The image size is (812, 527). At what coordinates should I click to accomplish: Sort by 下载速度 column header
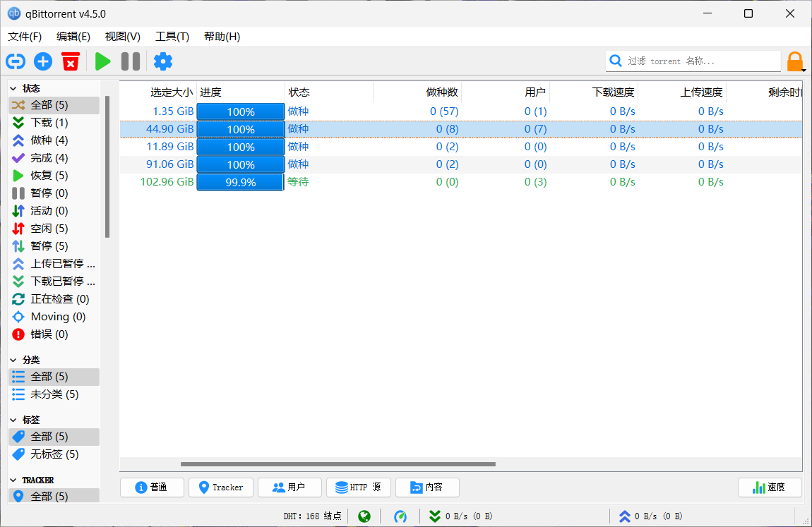[x=594, y=92]
